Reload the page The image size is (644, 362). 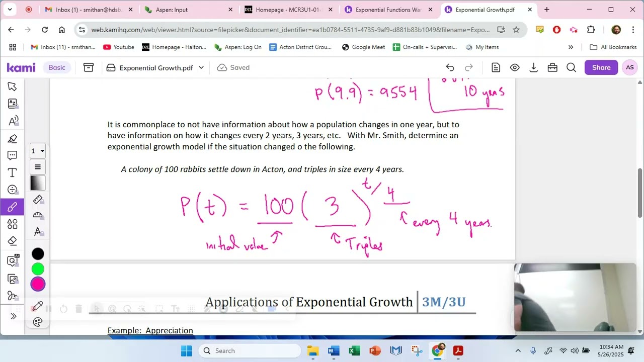45,30
